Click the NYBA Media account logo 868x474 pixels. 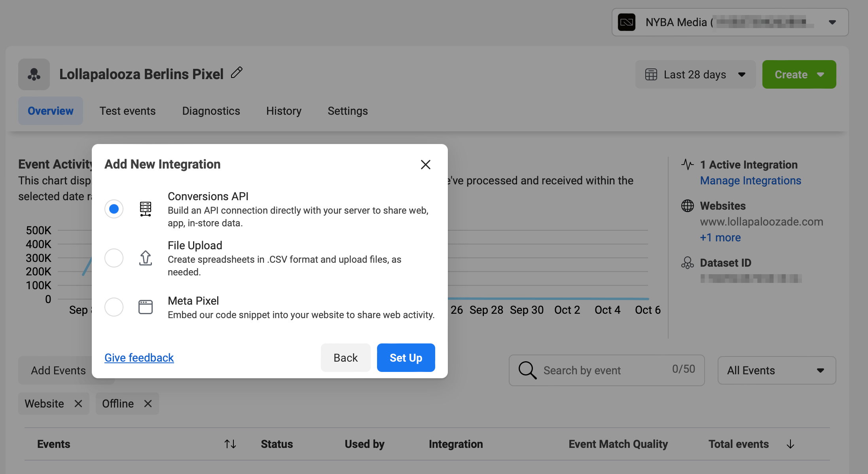click(x=627, y=22)
